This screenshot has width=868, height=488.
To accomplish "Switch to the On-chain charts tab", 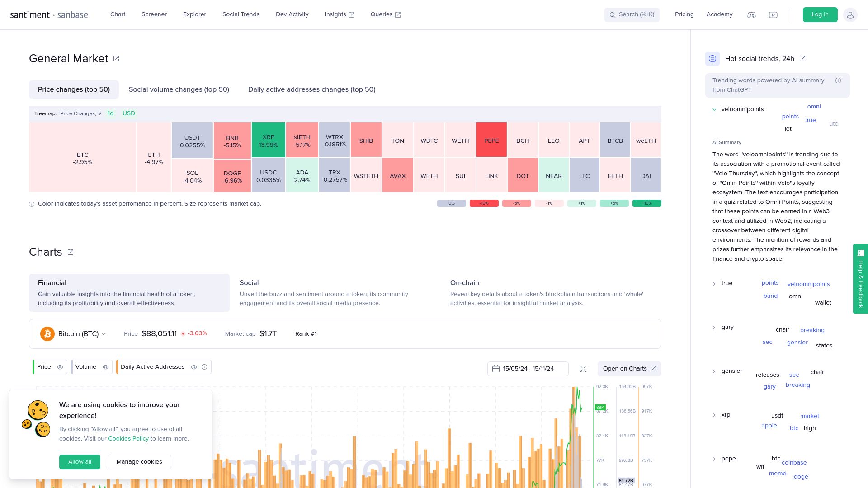I will (551, 292).
